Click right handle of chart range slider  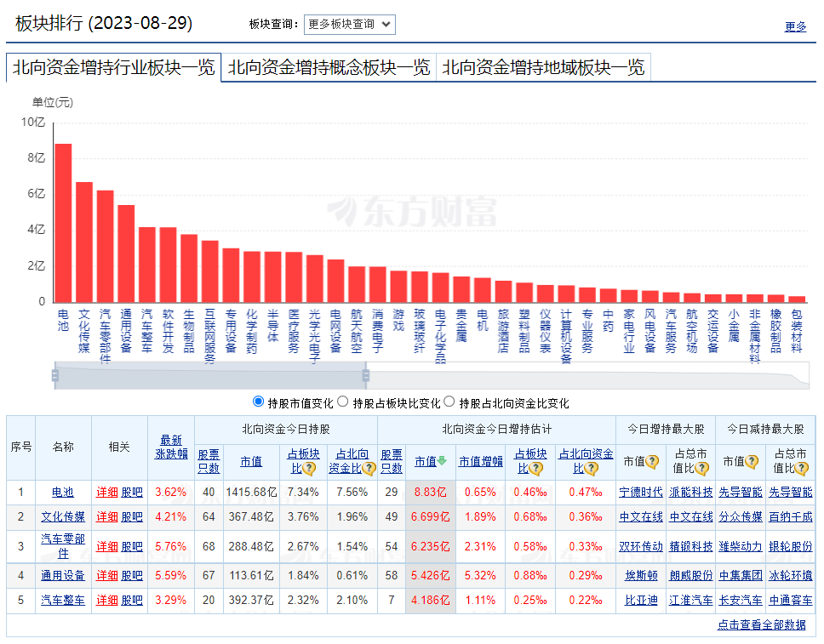pos(366,374)
